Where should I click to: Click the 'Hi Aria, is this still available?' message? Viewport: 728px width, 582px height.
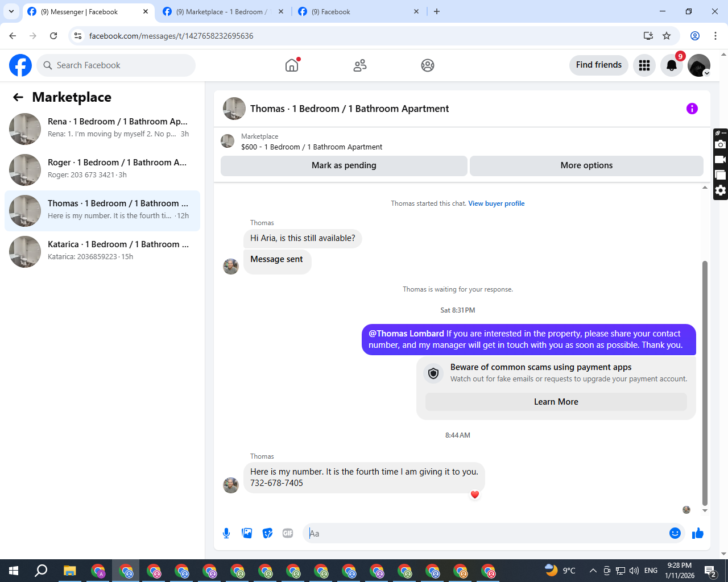pos(303,238)
